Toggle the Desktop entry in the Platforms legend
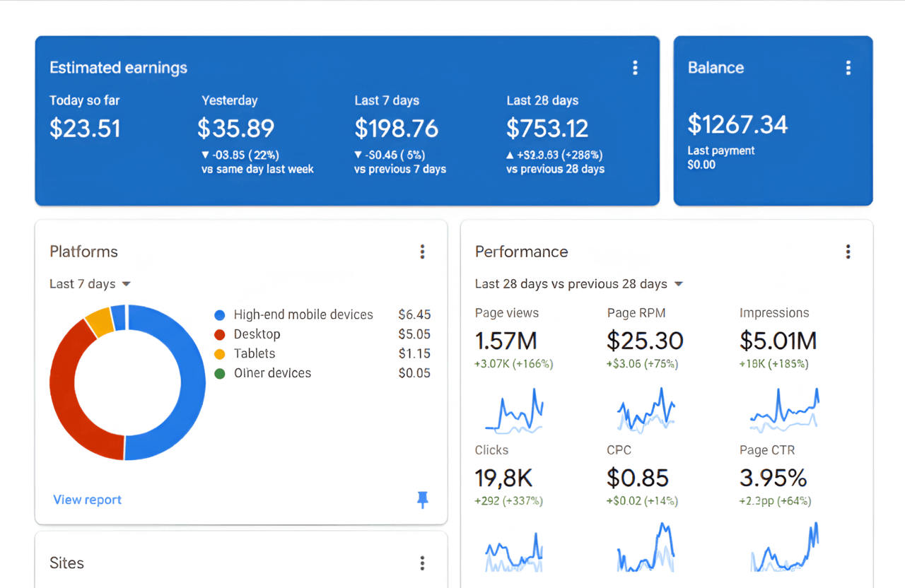Image resolution: width=905 pixels, height=588 pixels. tap(257, 334)
